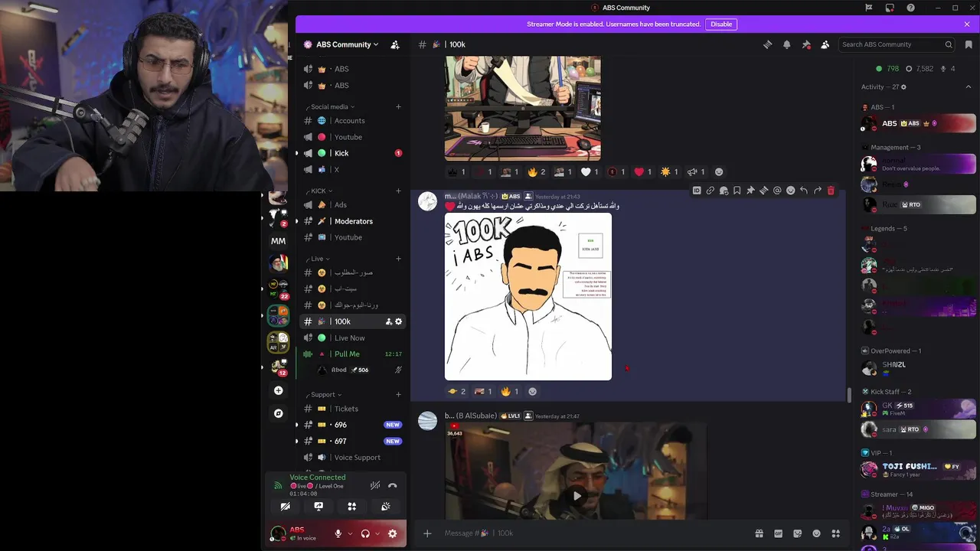Click the message attachment plus button

(427, 533)
